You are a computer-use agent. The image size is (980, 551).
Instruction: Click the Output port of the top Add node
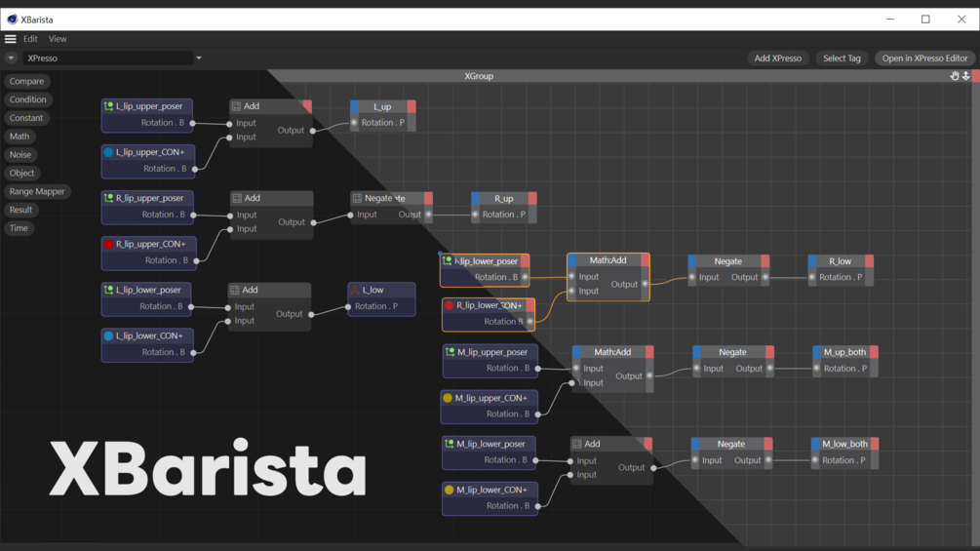point(312,131)
